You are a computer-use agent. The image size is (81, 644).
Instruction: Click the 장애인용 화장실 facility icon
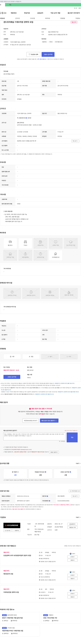(x=50, y=294)
